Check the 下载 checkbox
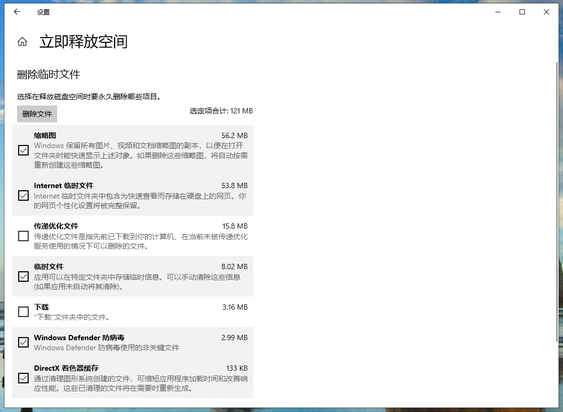This screenshot has height=412, width=563. (x=23, y=311)
